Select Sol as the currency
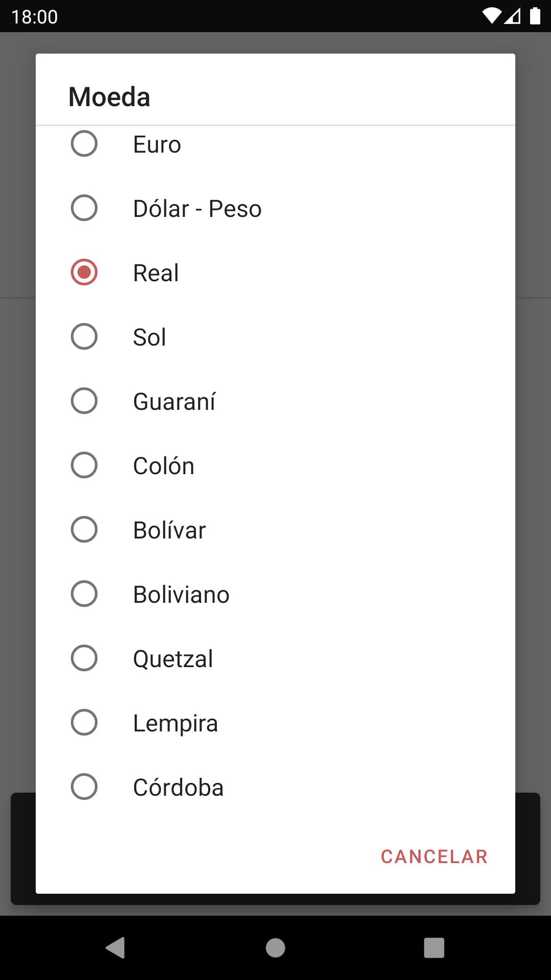The height and width of the screenshot is (980, 551). click(x=275, y=337)
